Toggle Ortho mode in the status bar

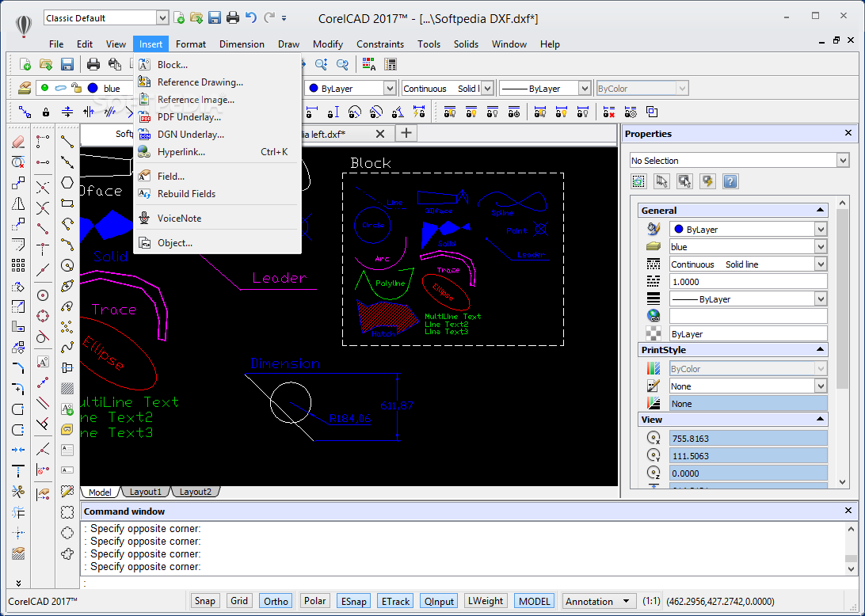[276, 600]
